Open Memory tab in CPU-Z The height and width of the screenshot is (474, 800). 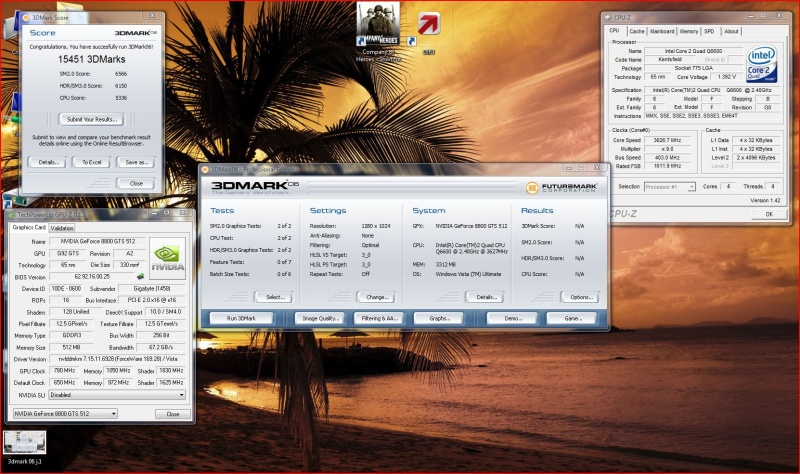689,31
